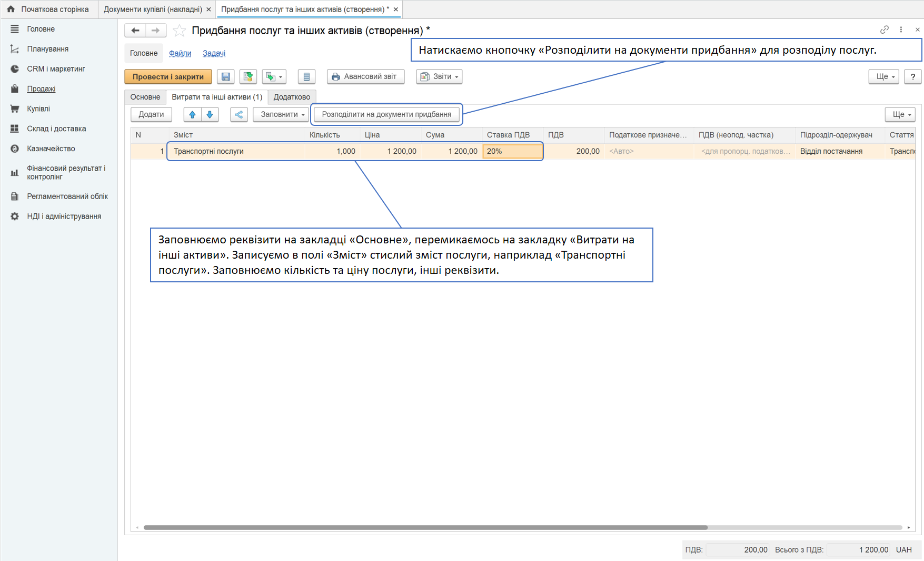The width and height of the screenshot is (924, 561).
Task: Open НДІ і адміністрування section
Action: click(x=64, y=216)
